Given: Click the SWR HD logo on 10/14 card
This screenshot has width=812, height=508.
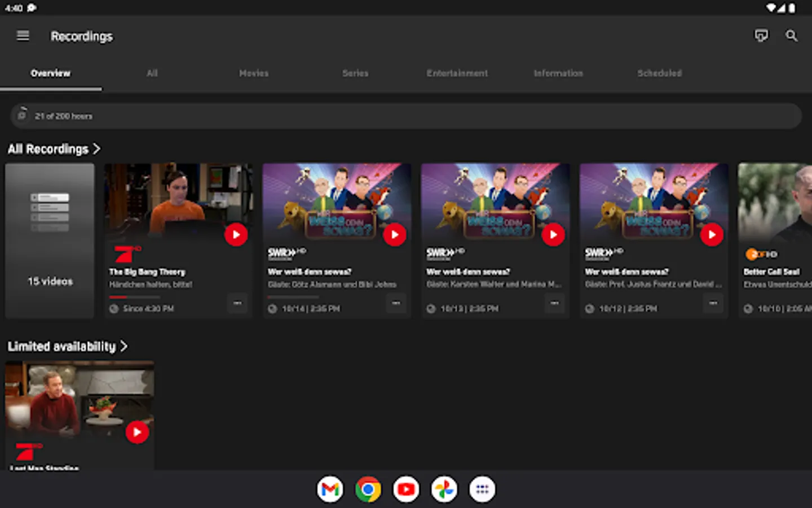Looking at the screenshot, I should pyautogui.click(x=286, y=253).
